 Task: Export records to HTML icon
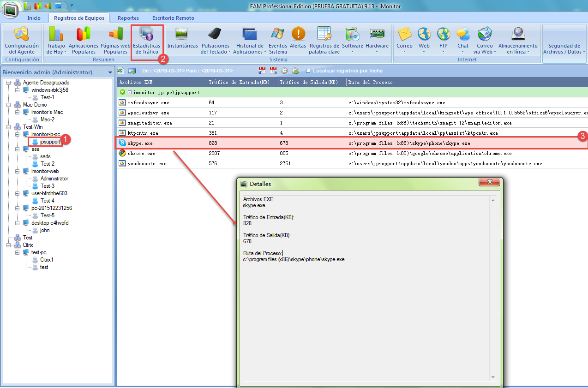[x=132, y=71]
